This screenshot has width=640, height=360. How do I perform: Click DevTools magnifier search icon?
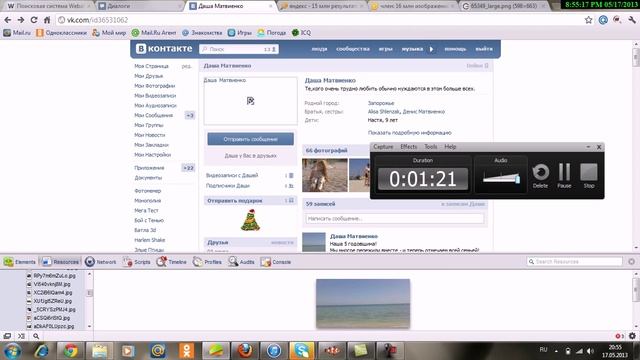click(36, 336)
